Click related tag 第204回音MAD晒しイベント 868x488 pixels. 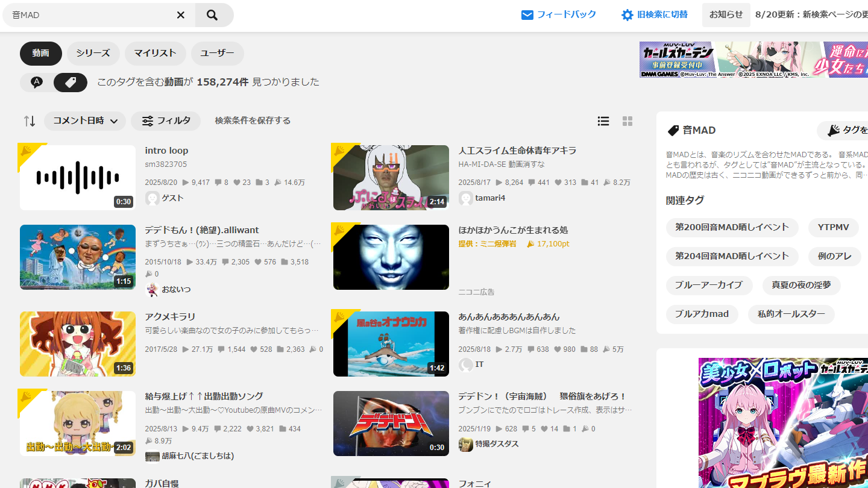tap(732, 257)
